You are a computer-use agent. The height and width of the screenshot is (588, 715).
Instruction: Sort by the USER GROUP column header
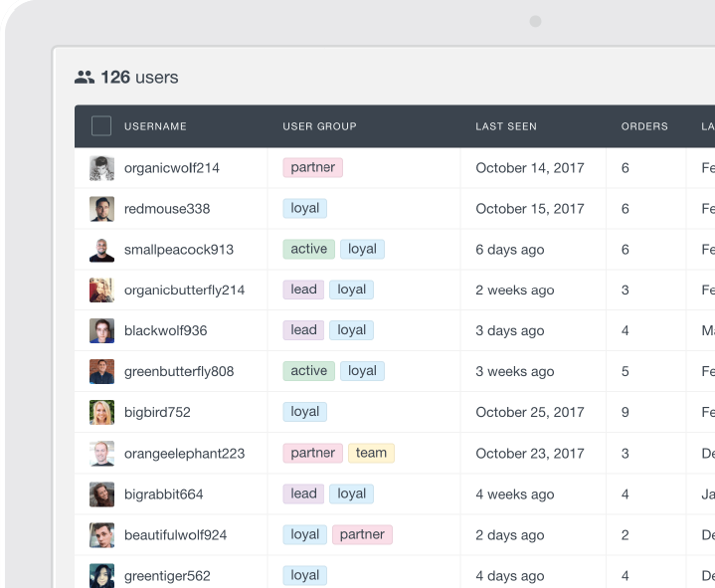point(319,126)
